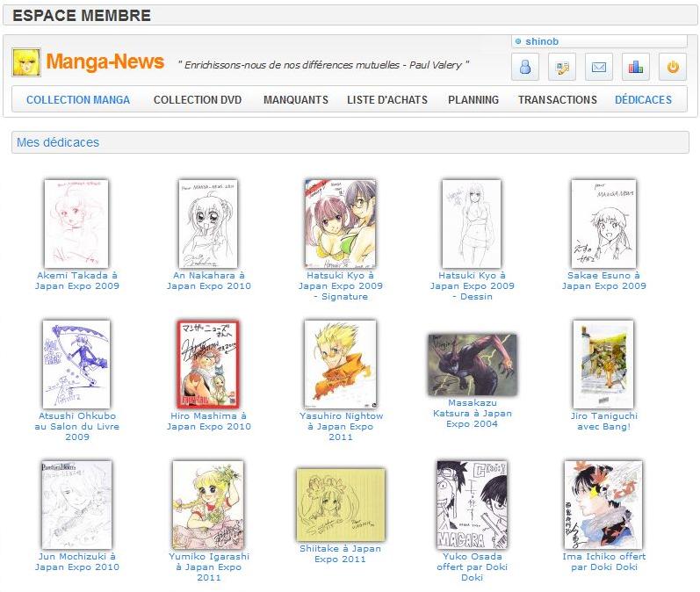Click the edit profile pencil icon

tap(562, 67)
